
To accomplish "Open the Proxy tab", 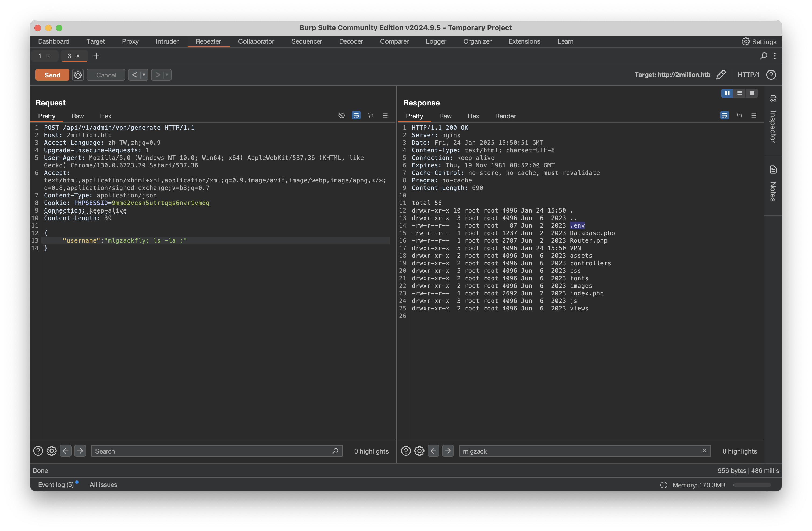I will [130, 41].
